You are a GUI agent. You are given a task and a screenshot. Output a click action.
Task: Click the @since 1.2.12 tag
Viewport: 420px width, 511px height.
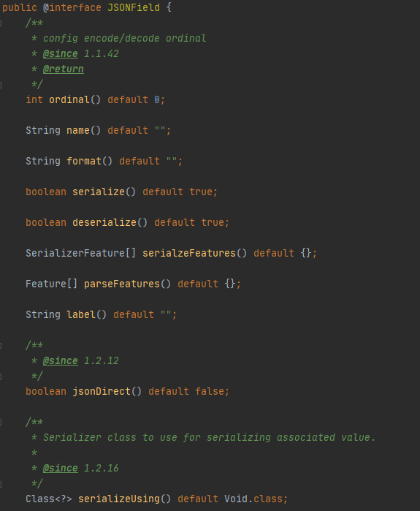(x=60, y=360)
